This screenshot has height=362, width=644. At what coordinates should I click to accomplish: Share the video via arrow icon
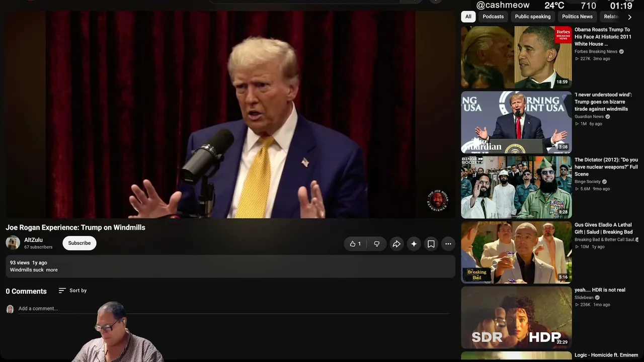[396, 244]
